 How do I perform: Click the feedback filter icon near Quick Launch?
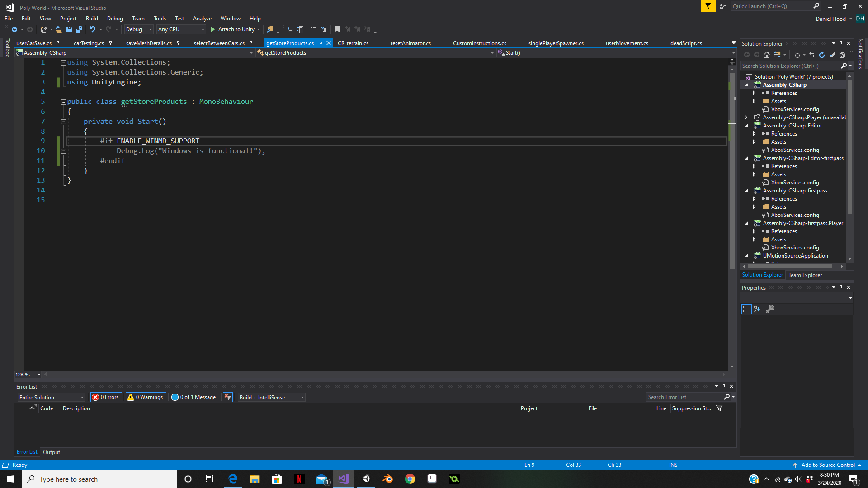point(708,6)
